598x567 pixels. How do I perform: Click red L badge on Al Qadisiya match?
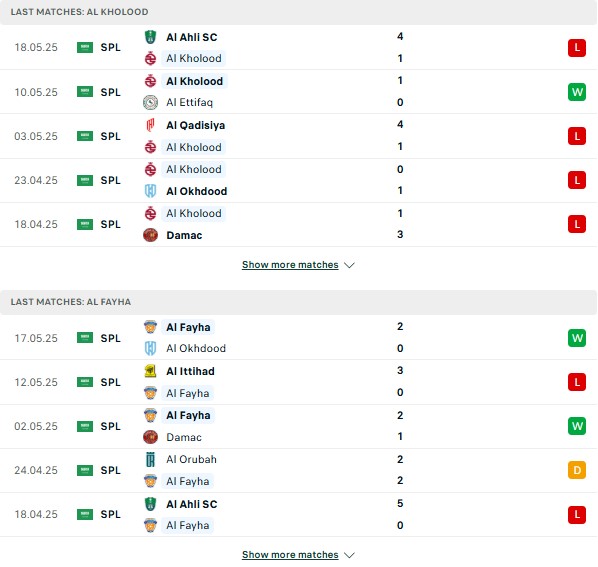[577, 136]
